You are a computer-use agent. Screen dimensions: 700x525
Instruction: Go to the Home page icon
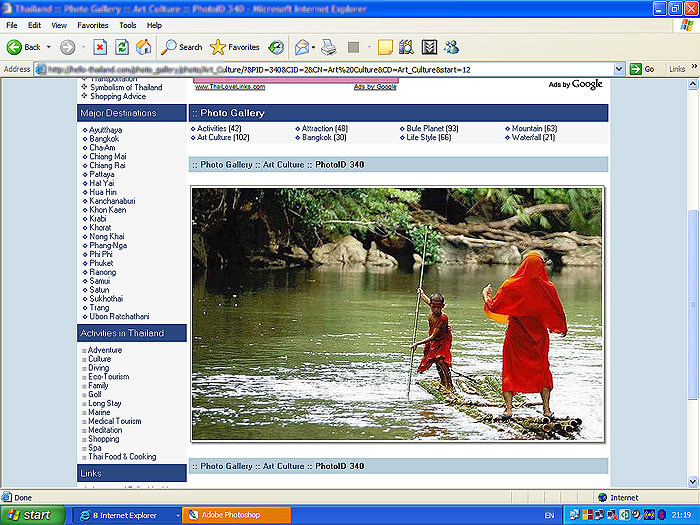pyautogui.click(x=144, y=47)
